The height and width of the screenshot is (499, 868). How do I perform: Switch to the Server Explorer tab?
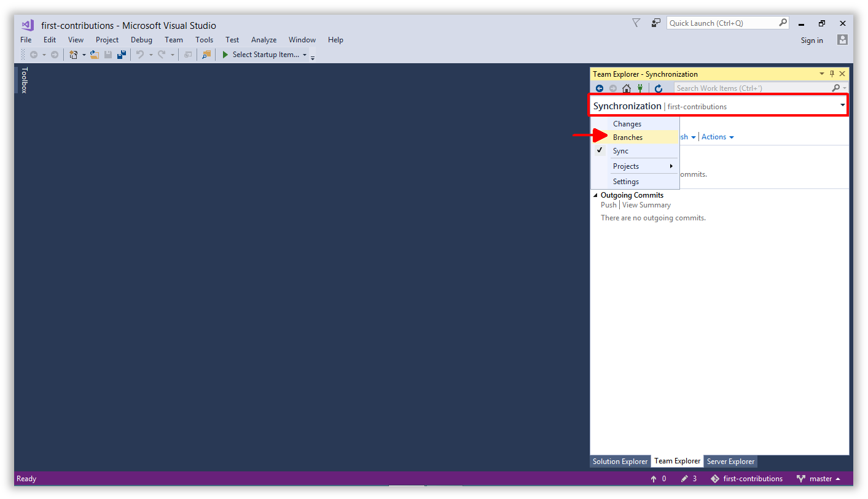(x=730, y=462)
